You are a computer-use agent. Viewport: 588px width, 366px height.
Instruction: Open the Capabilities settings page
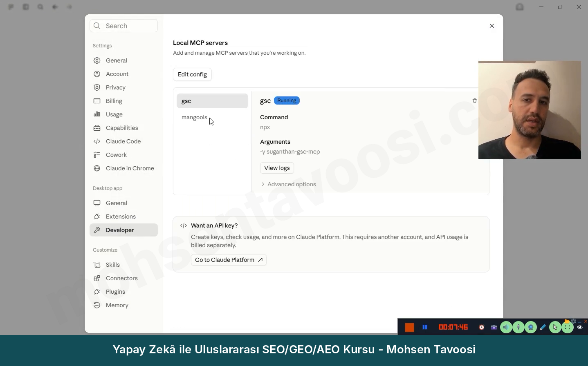click(123, 128)
